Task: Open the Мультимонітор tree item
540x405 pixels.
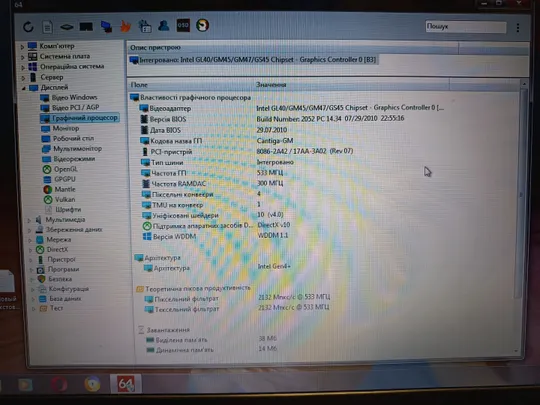Action: pyautogui.click(x=72, y=149)
